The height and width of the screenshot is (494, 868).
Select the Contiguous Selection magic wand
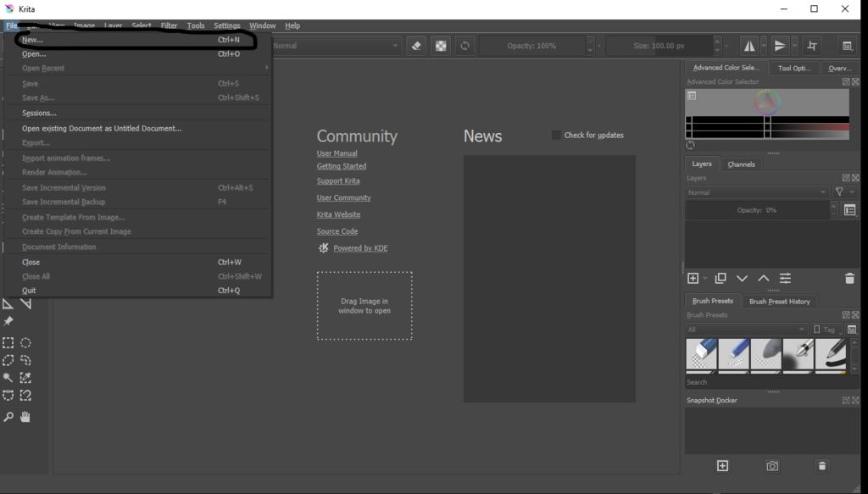point(8,378)
